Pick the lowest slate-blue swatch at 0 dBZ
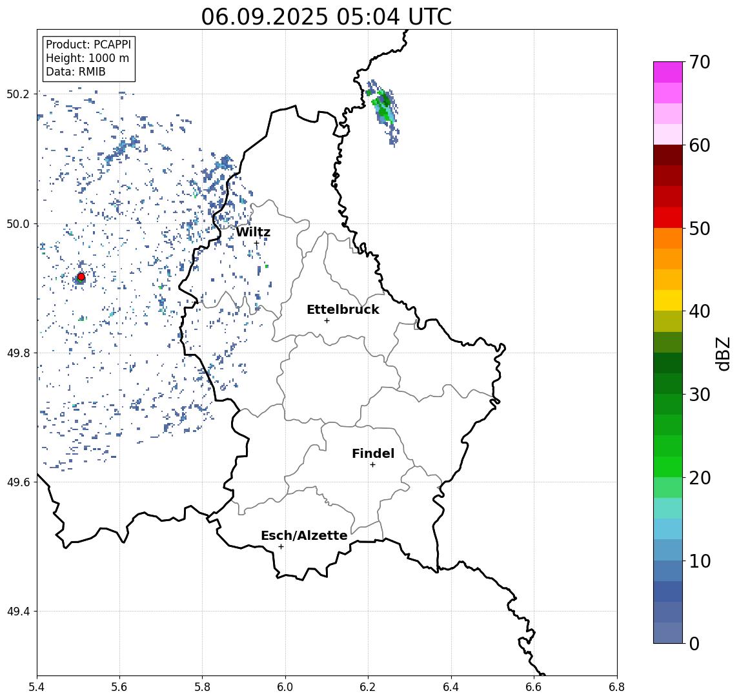The width and height of the screenshot is (739, 700). pos(668,633)
